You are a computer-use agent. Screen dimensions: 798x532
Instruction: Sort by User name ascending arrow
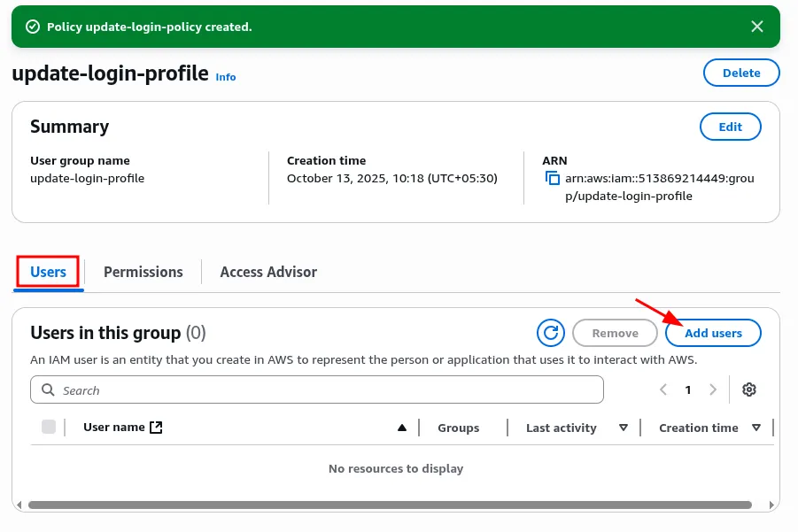(402, 428)
